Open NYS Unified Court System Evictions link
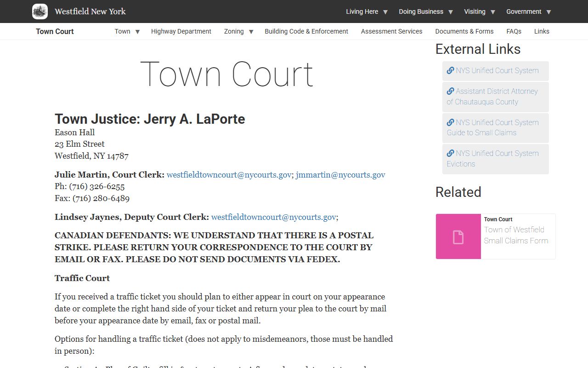Image resolution: width=588 pixels, height=368 pixels. [495, 158]
